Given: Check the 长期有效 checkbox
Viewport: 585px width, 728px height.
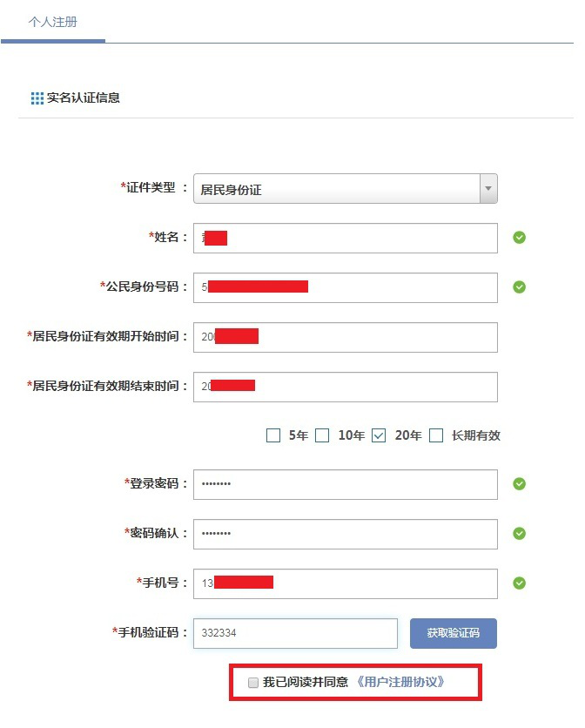Looking at the screenshot, I should coord(435,435).
